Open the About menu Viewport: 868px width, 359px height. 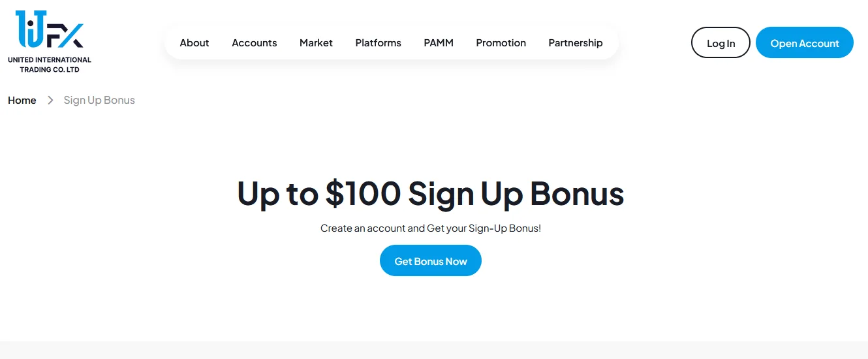coord(194,43)
